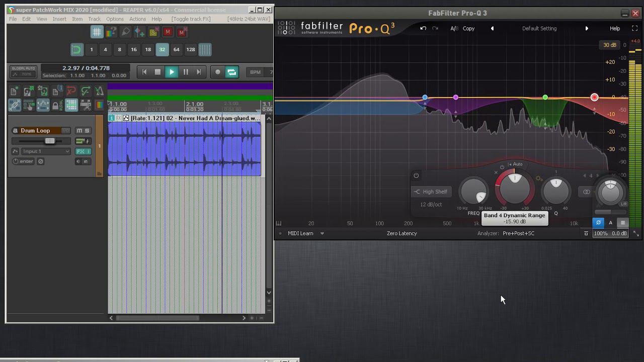Open the Insert menu in REAPER
Image resolution: width=644 pixels, height=362 pixels.
(x=59, y=19)
